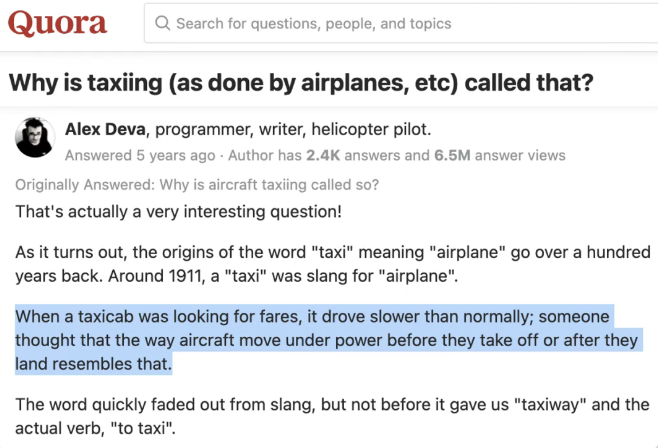Click the sentence 'That's actually a very interesting question!'

click(178, 212)
